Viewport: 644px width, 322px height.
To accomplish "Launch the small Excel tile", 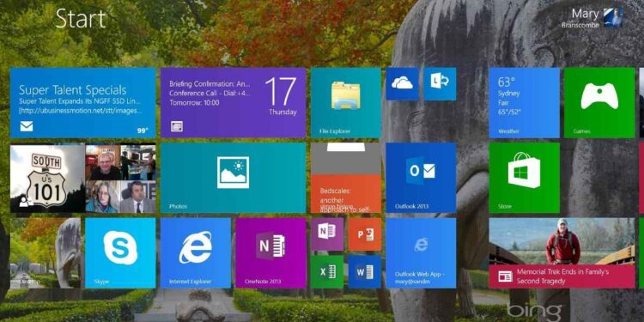I will 327,272.
